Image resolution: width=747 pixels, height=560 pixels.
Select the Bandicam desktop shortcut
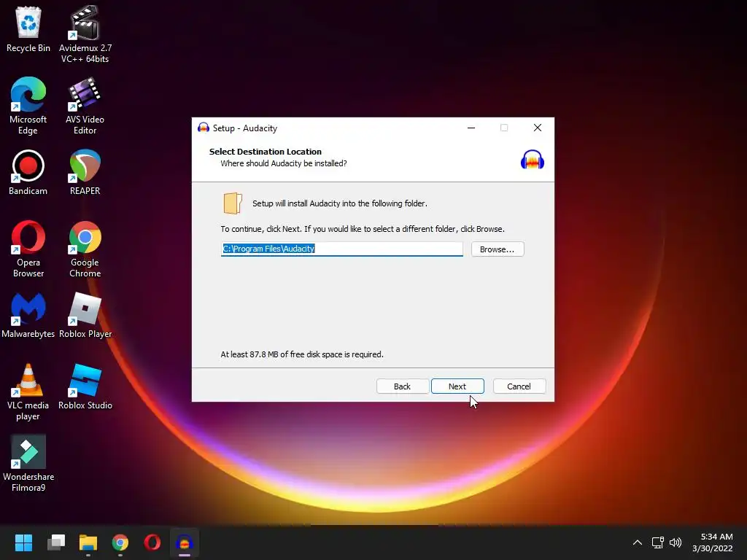click(28, 172)
